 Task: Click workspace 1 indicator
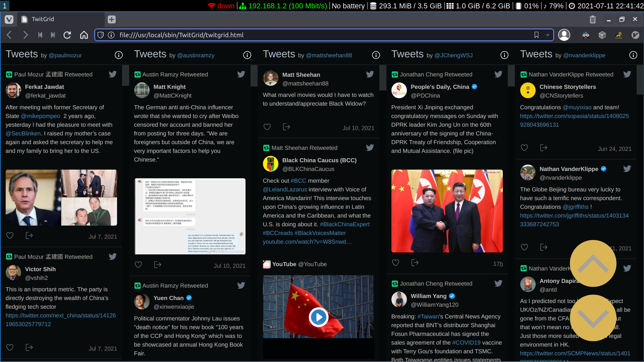pos(5,6)
